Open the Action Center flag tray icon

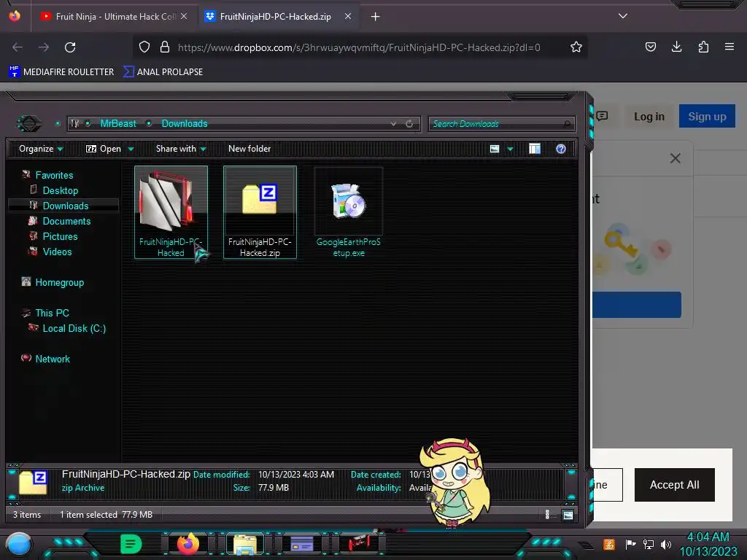[631, 544]
